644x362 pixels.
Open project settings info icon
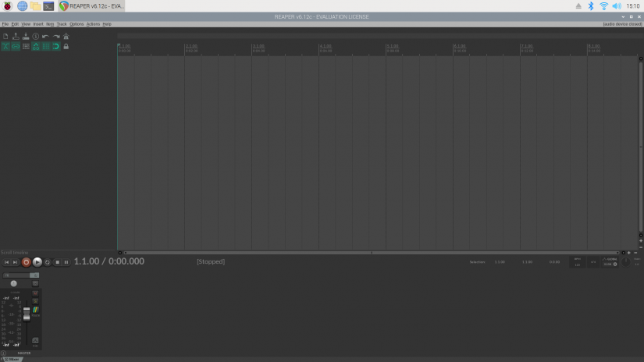36,37
